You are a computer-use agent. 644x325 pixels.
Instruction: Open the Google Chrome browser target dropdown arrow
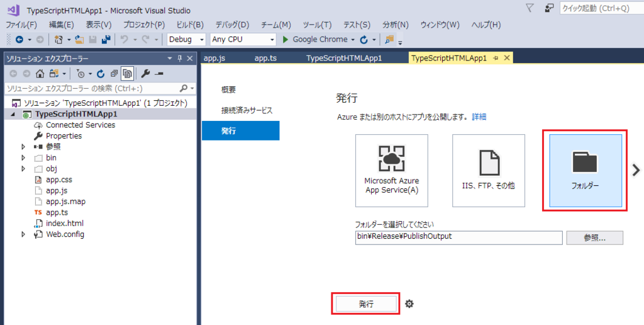pos(353,40)
